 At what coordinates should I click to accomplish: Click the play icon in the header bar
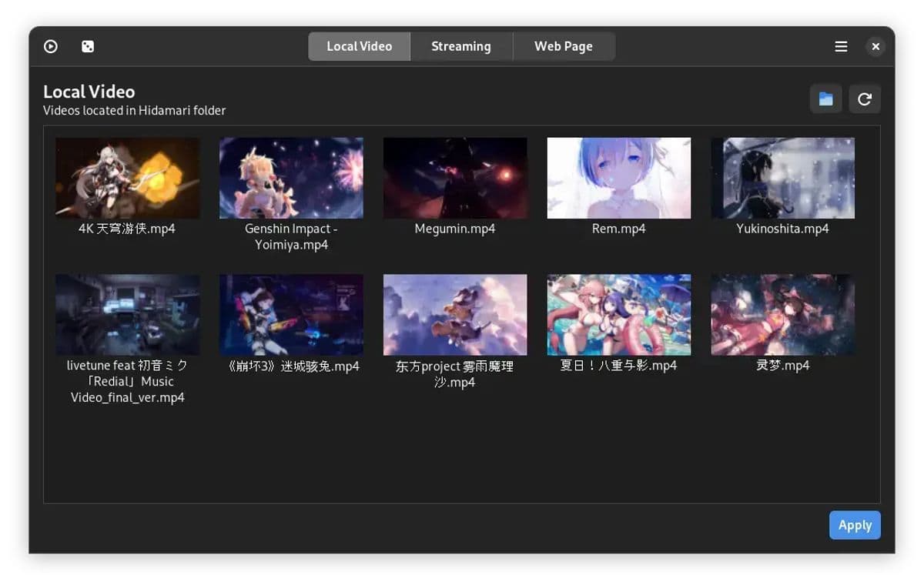tap(51, 46)
